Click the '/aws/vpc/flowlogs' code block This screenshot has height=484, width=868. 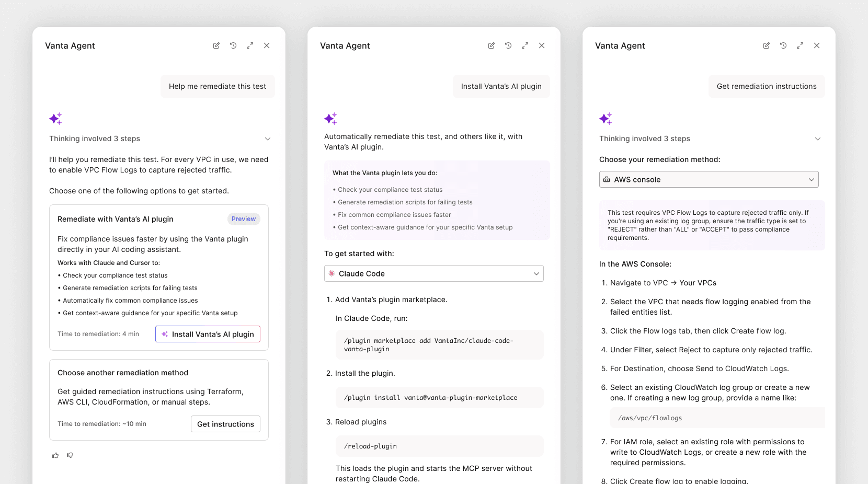(x=717, y=418)
